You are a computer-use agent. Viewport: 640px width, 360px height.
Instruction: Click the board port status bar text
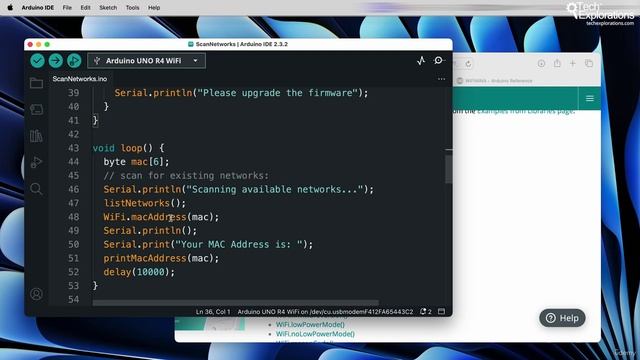coord(325,311)
